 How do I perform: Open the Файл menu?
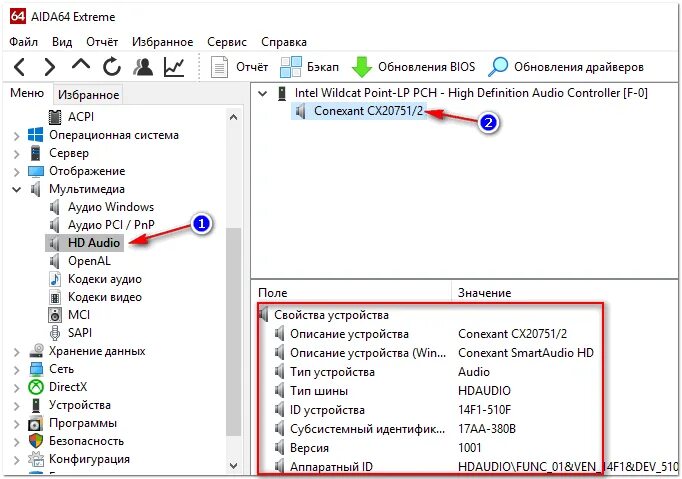point(23,42)
